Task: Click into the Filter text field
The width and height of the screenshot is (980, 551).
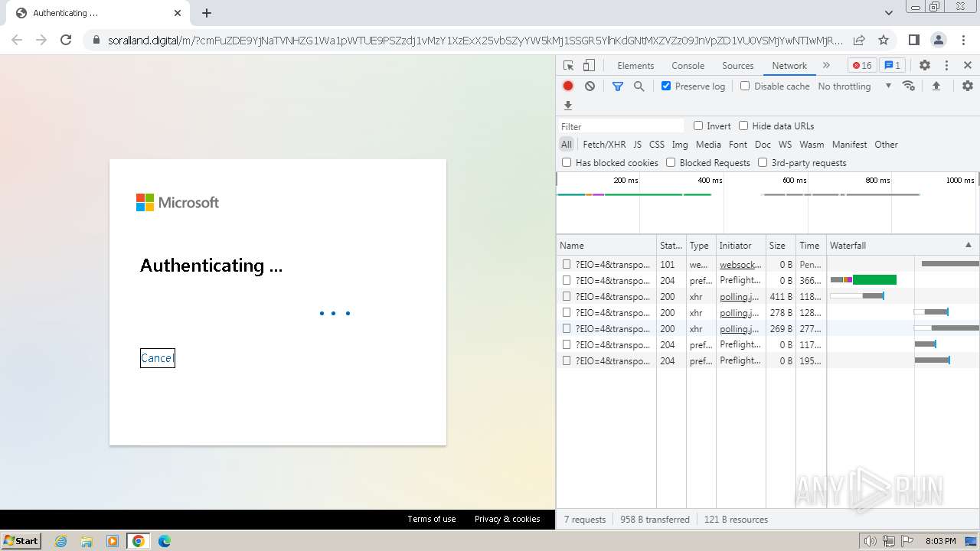Action: [622, 126]
